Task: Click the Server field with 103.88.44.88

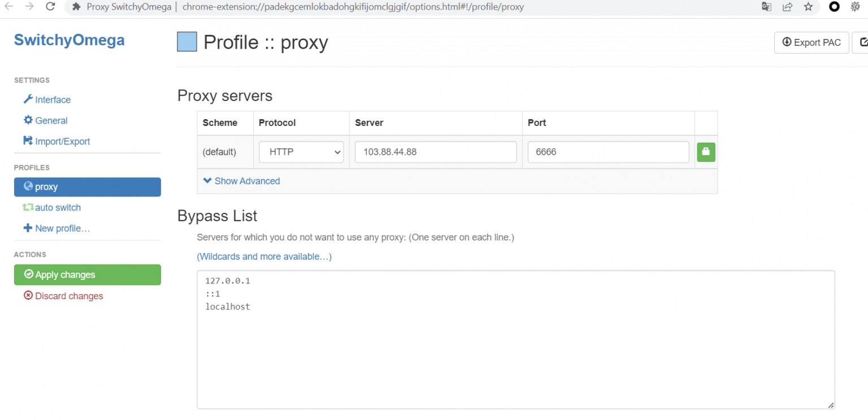Action: click(436, 152)
